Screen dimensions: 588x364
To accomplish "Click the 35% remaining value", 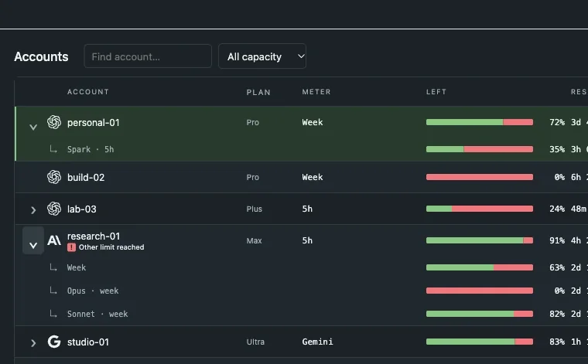I will coord(557,149).
